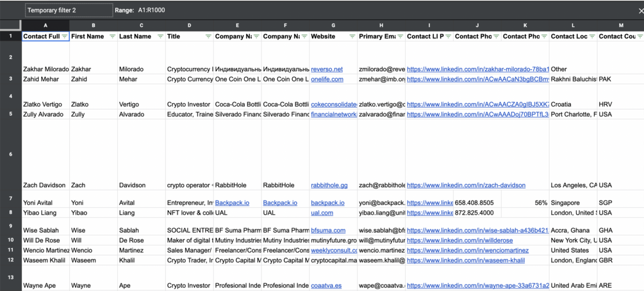This screenshot has width=644, height=291.
Task: Select row 13 header
Action: pos(11,278)
